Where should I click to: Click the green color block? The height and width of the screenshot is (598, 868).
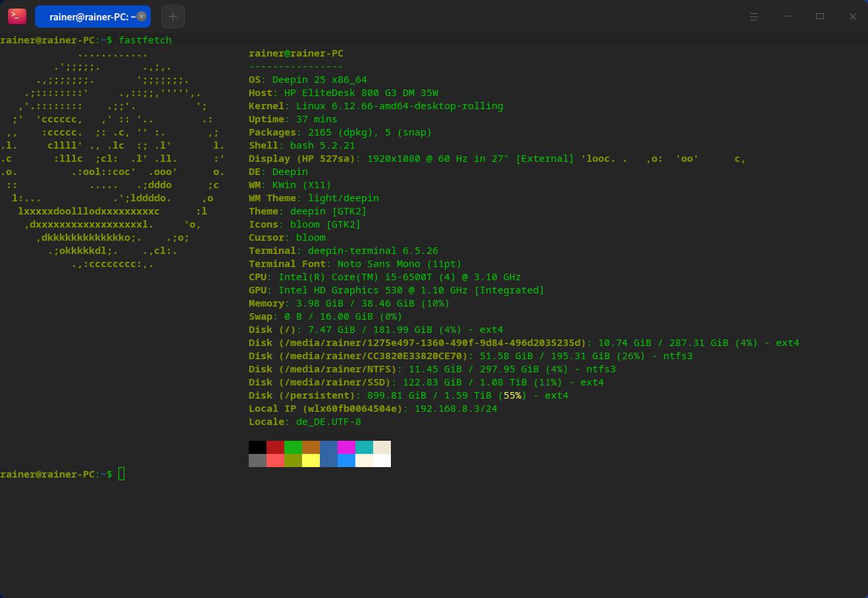coord(293,447)
